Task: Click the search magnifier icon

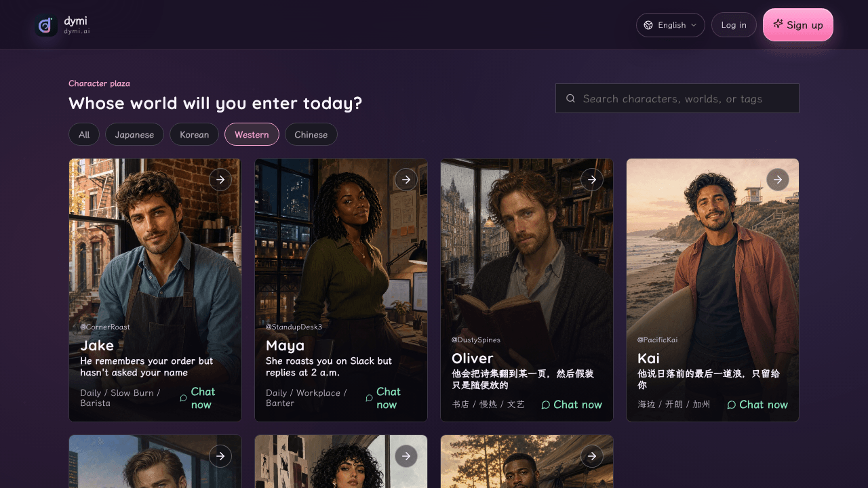Action: 571,98
